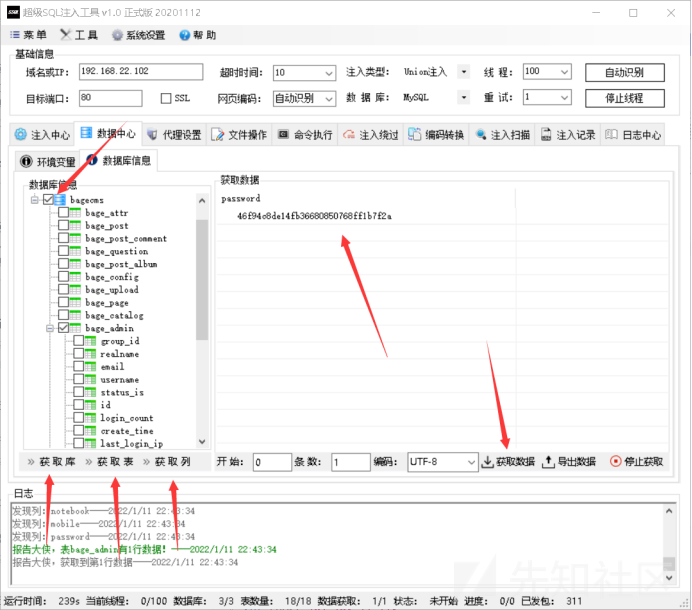Open the UTF-8 encoding dropdown

point(471,462)
